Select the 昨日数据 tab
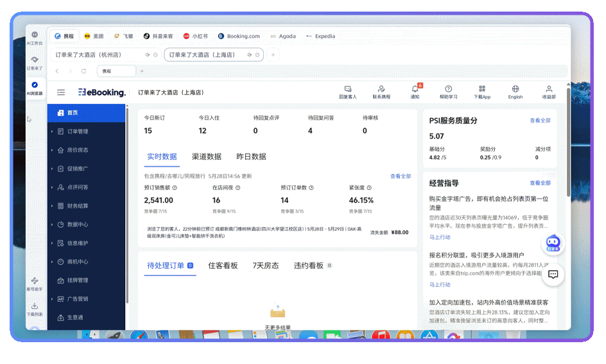 click(x=251, y=157)
